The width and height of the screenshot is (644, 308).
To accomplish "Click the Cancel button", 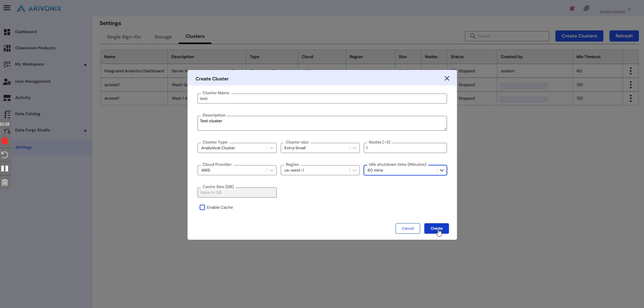I will [x=407, y=229].
